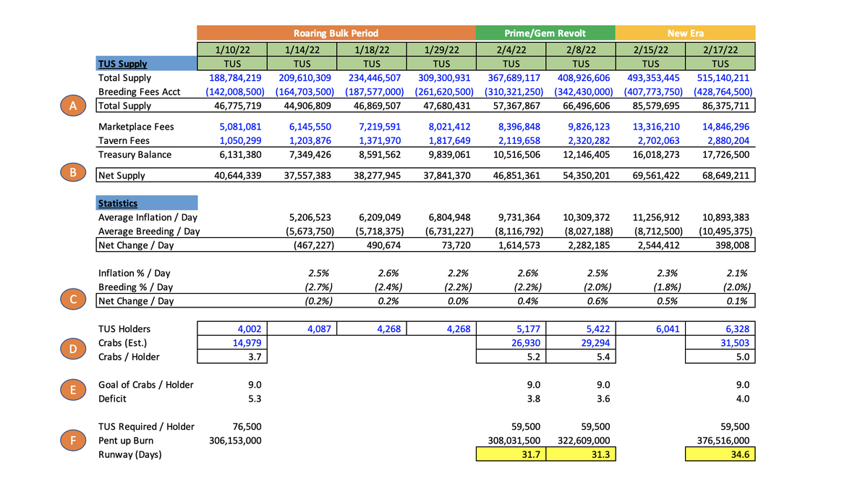Click average inflation value 5,206,523
Image resolution: width=868 pixels, height=497 pixels.
(310, 217)
